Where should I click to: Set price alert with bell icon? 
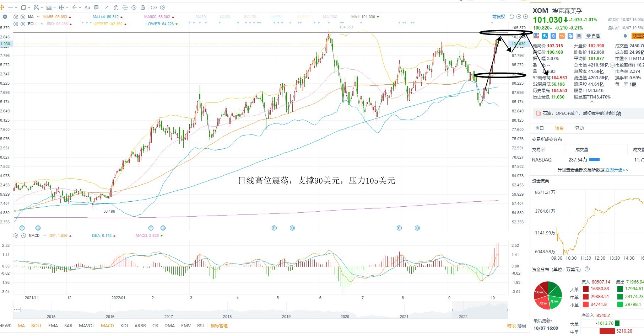[625, 36]
